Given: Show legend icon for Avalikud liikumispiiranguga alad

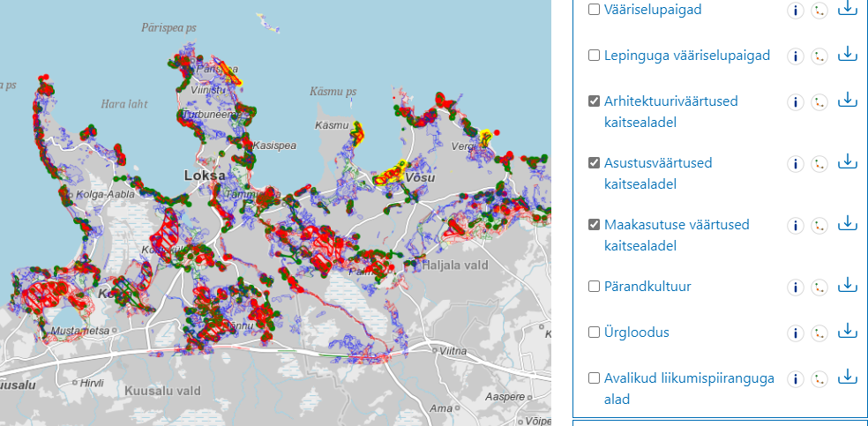Looking at the screenshot, I should pos(819,379).
